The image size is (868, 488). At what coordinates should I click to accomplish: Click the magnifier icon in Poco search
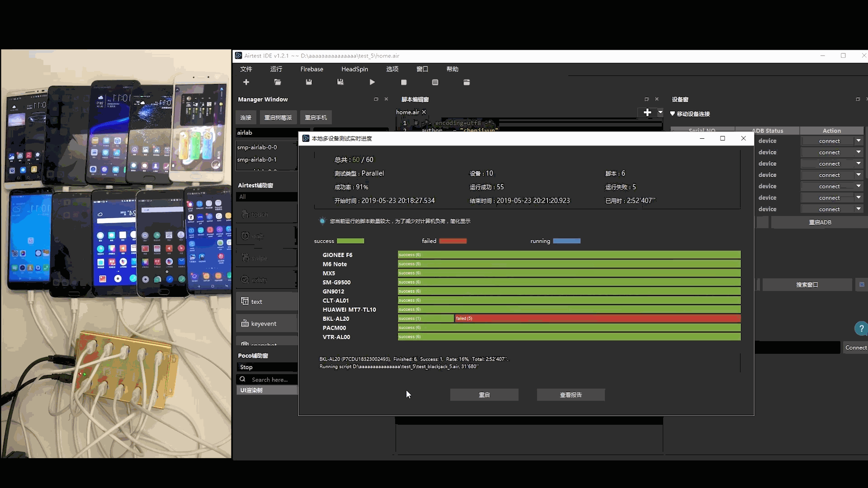point(243,380)
